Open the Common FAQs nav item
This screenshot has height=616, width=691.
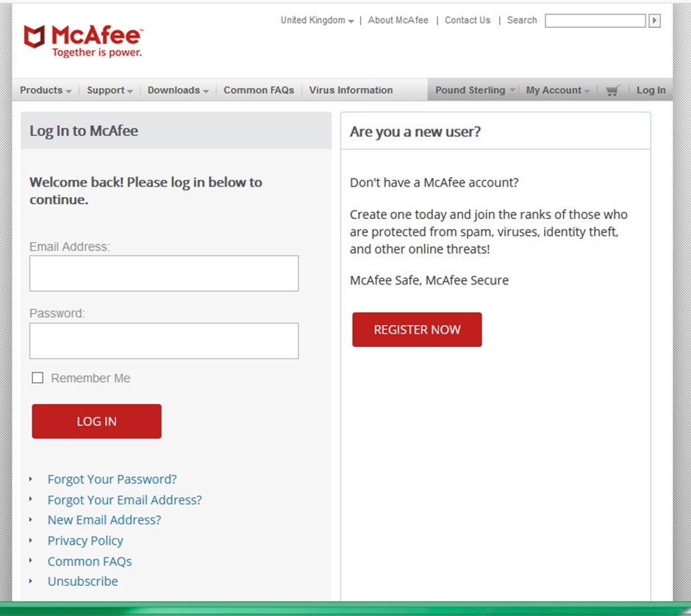click(259, 90)
